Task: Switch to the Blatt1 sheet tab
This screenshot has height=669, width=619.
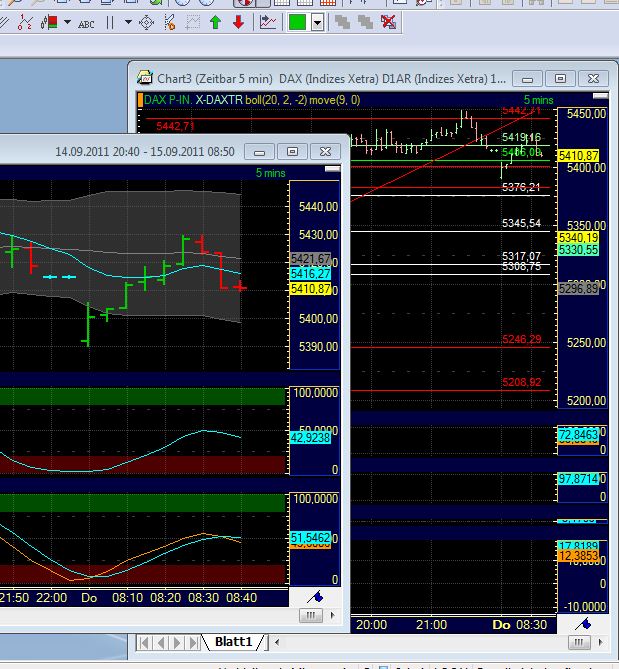Action: click(x=233, y=641)
